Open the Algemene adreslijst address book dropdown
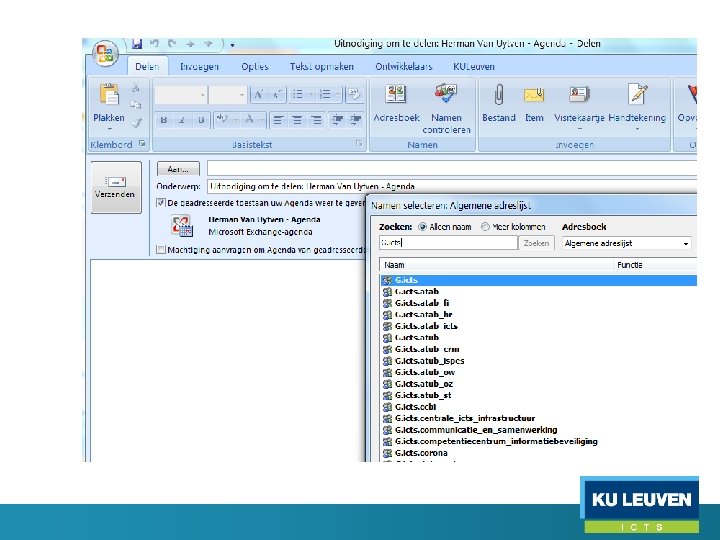Image resolution: width=720 pixels, height=540 pixels. tap(626, 243)
